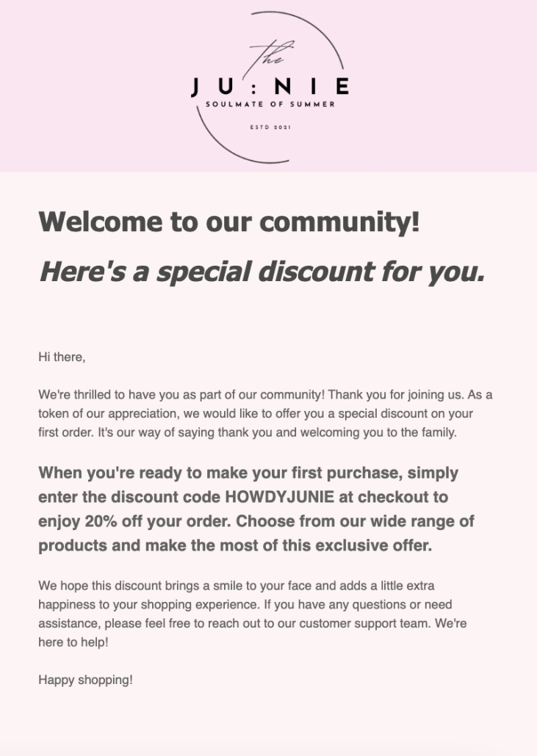Image resolution: width=537 pixels, height=756 pixels.
Task: Click the "here to help!" line
Action: click(x=72, y=642)
